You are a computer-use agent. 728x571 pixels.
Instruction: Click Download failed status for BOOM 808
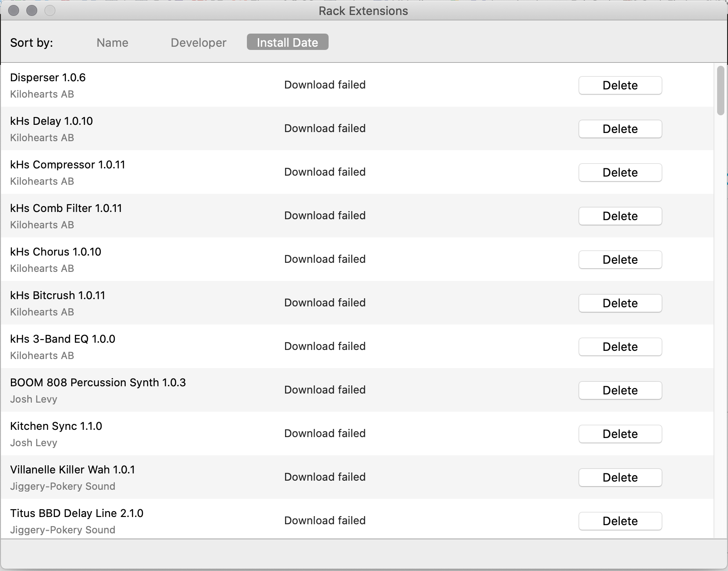pos(325,390)
